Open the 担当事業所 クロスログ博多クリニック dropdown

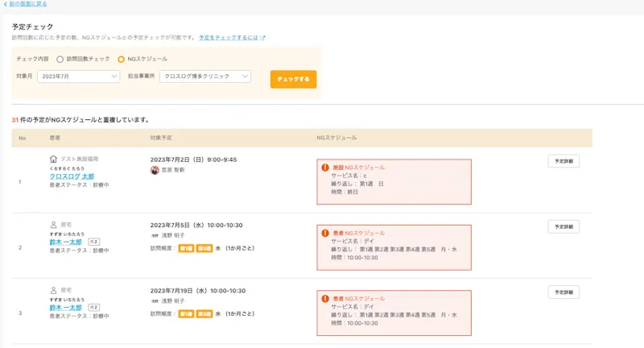(205, 77)
